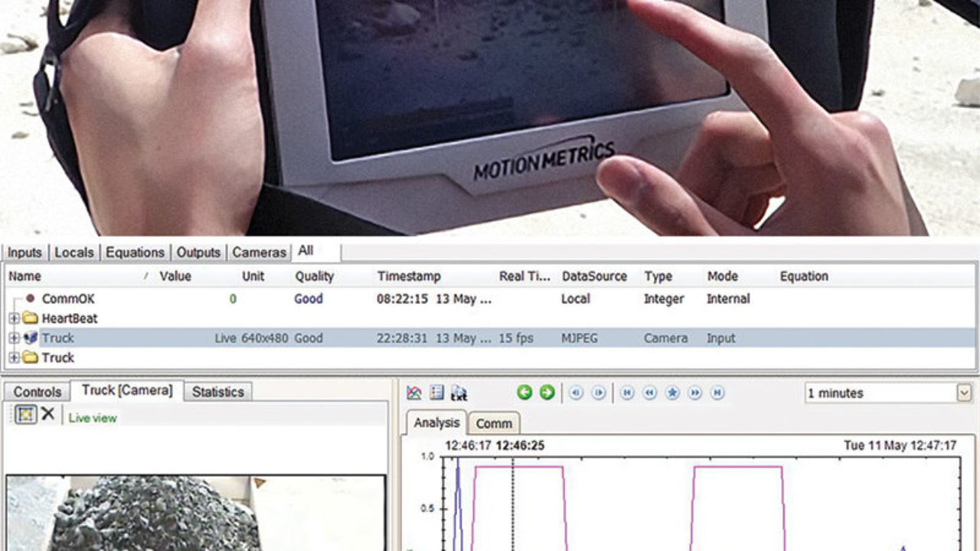Click the dashed vertical time cursor on graph
The width and height of the screenshot is (980, 551).
513,504
